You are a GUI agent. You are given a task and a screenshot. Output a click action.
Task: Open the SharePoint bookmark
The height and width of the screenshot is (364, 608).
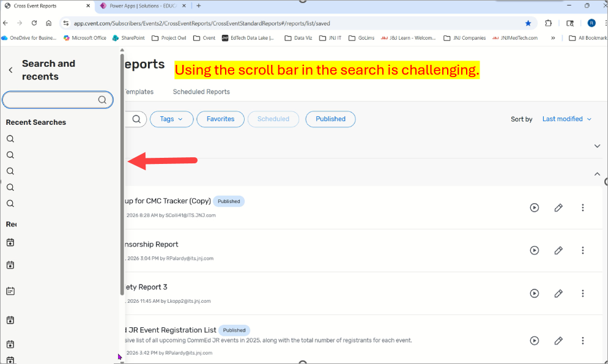[x=128, y=38]
